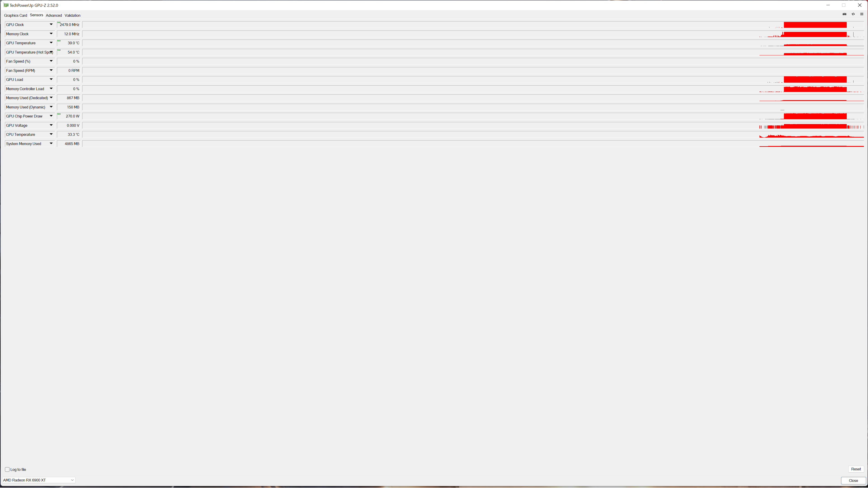Open the Validation tab

pos(72,16)
